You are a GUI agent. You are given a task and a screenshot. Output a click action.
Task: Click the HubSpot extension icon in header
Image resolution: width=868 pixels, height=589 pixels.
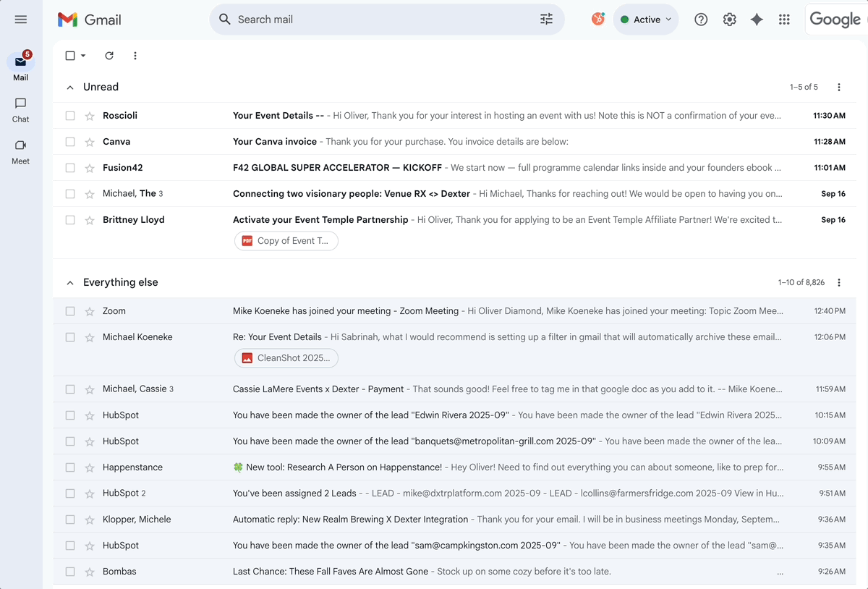[x=597, y=20]
